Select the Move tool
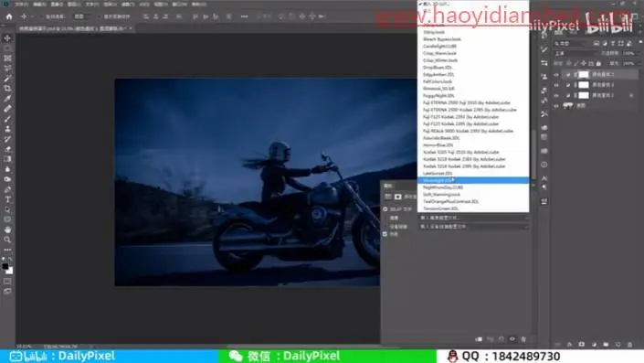This screenshot has width=644, height=363. (7, 38)
